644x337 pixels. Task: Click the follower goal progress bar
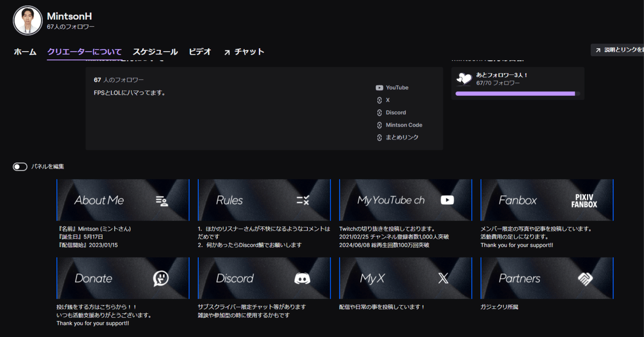point(516,93)
